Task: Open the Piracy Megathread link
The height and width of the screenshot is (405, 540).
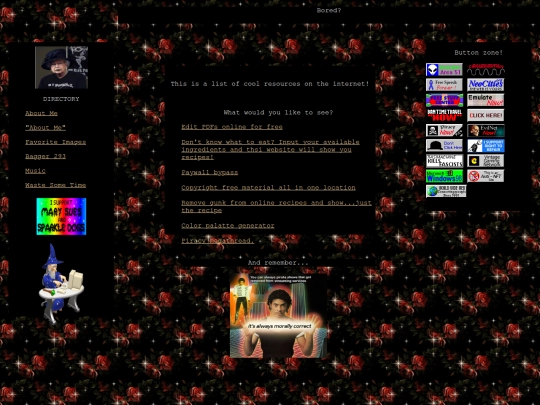Action: [217, 241]
